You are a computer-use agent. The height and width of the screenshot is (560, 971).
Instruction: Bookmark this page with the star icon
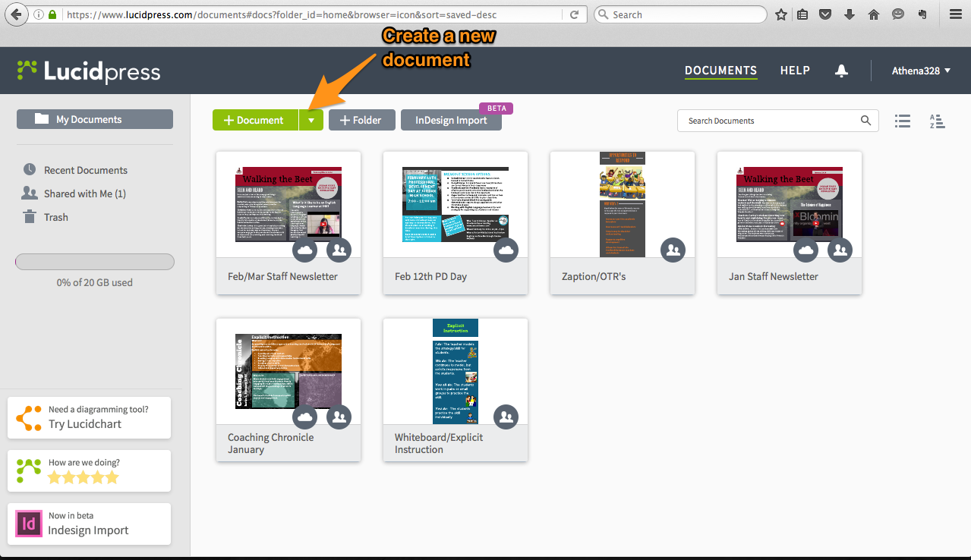(781, 14)
